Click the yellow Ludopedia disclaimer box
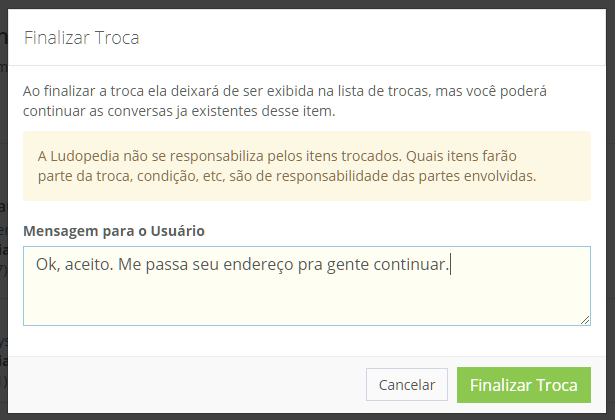The image size is (615, 420). (x=306, y=167)
